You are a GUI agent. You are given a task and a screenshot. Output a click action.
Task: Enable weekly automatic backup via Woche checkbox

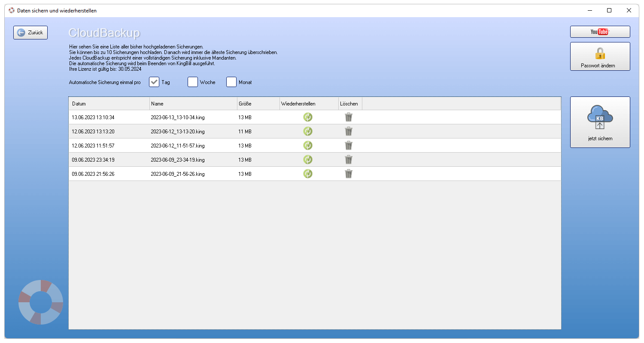tap(192, 82)
